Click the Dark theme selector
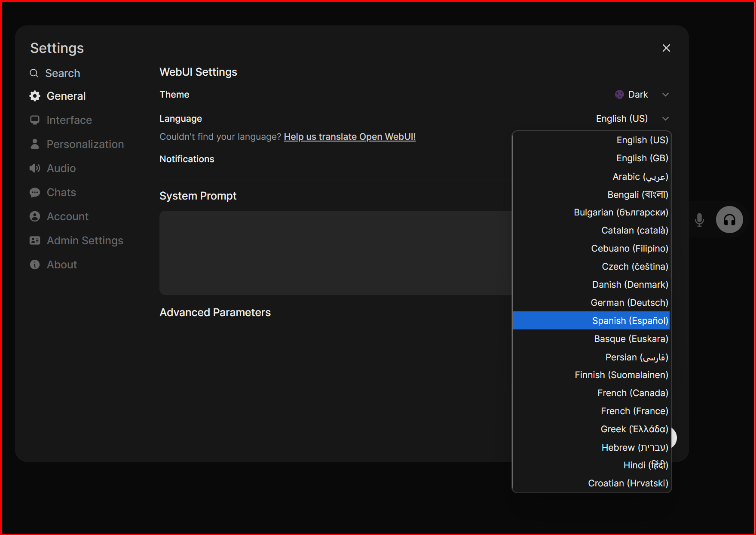 (642, 95)
